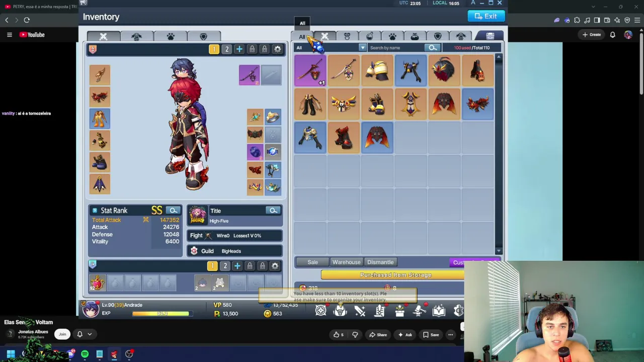Viewport: 644px width, 362px height.
Task: Like the YouTube video
Action: (339, 335)
